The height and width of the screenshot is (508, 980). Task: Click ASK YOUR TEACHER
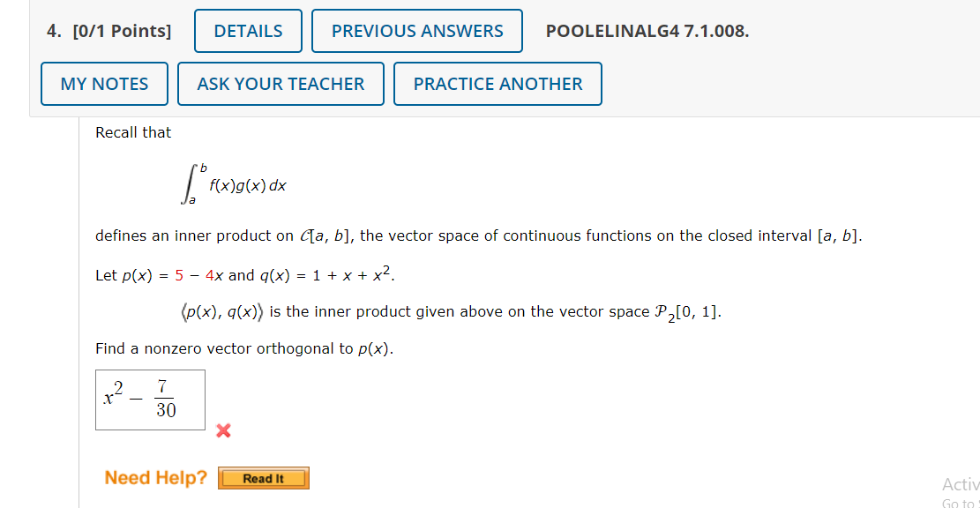tap(280, 83)
